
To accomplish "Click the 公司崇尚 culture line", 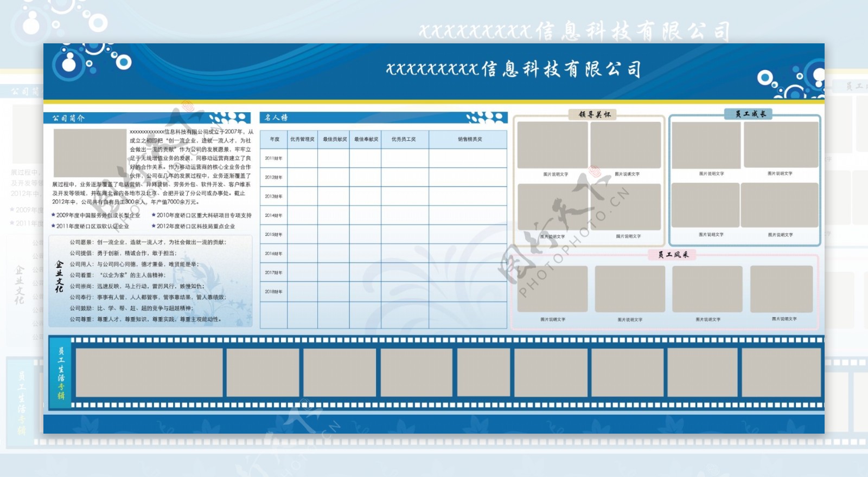I will pos(137,286).
